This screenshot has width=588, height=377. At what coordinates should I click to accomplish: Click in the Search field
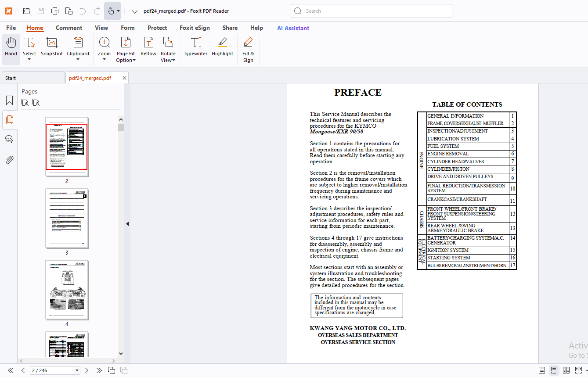click(372, 11)
